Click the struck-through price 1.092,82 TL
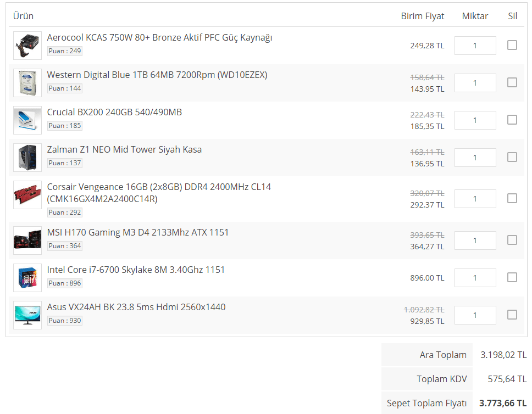 pos(424,310)
